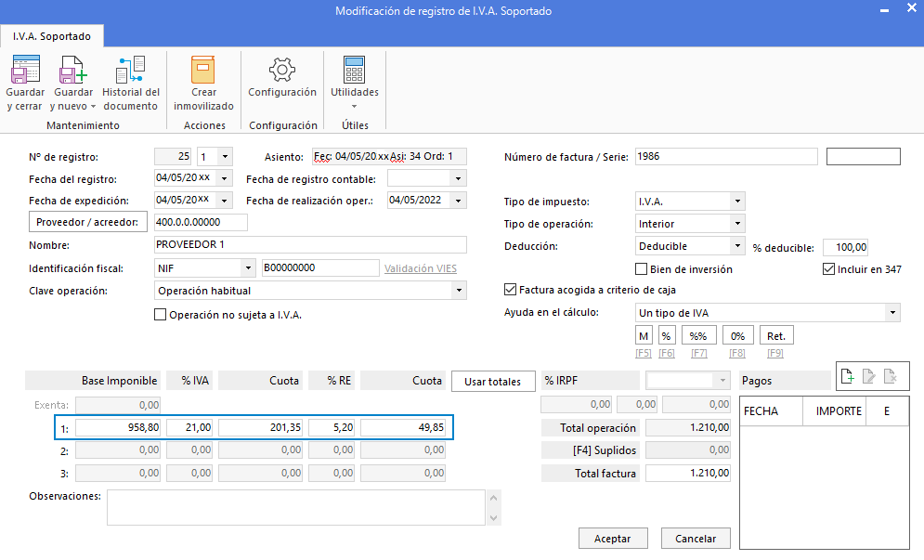Click supplier account field 400.0.0.00000
924x560 pixels.
pos(201,222)
